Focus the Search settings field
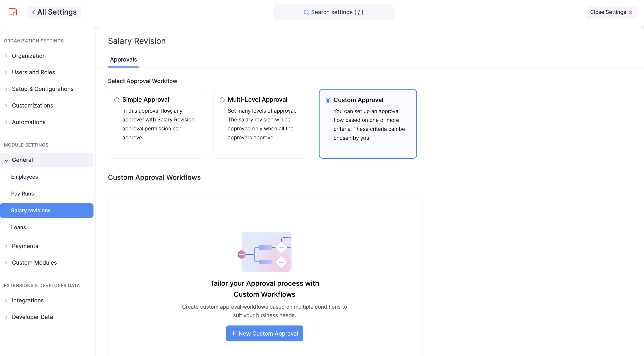Screen dimensions: 644x356 333,12
